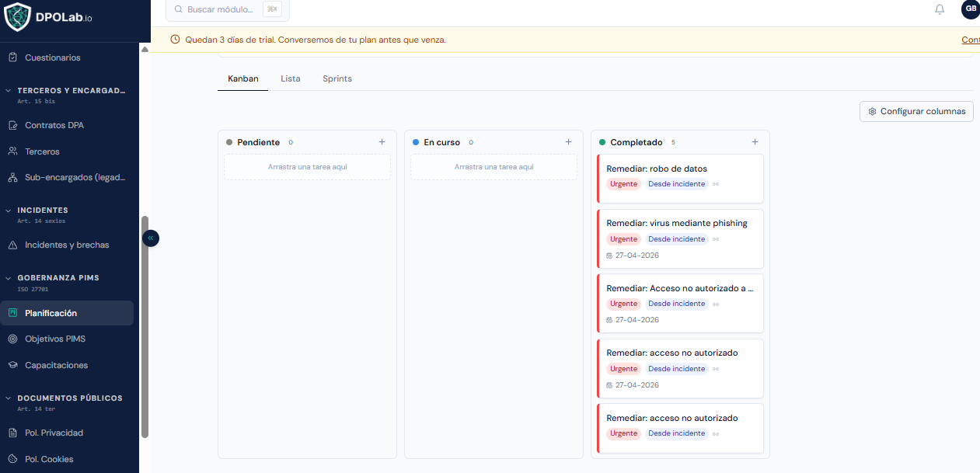The height and width of the screenshot is (473, 980).
Task: Open notifications bell icon
Action: pos(940,9)
